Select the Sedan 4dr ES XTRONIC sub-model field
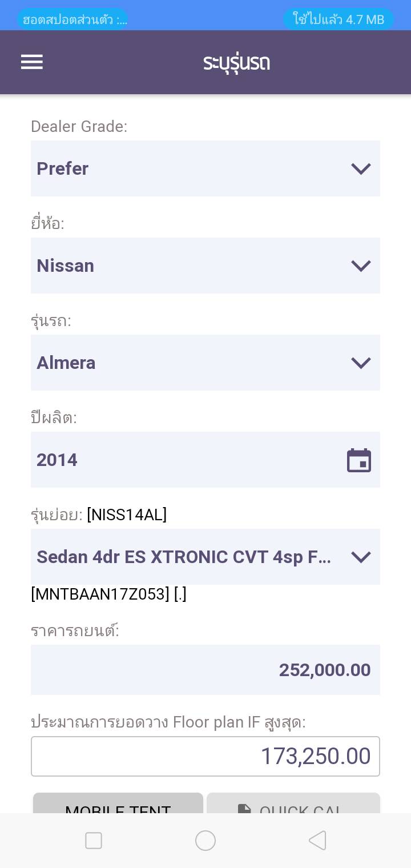Image resolution: width=411 pixels, height=868 pixels. [x=183, y=557]
